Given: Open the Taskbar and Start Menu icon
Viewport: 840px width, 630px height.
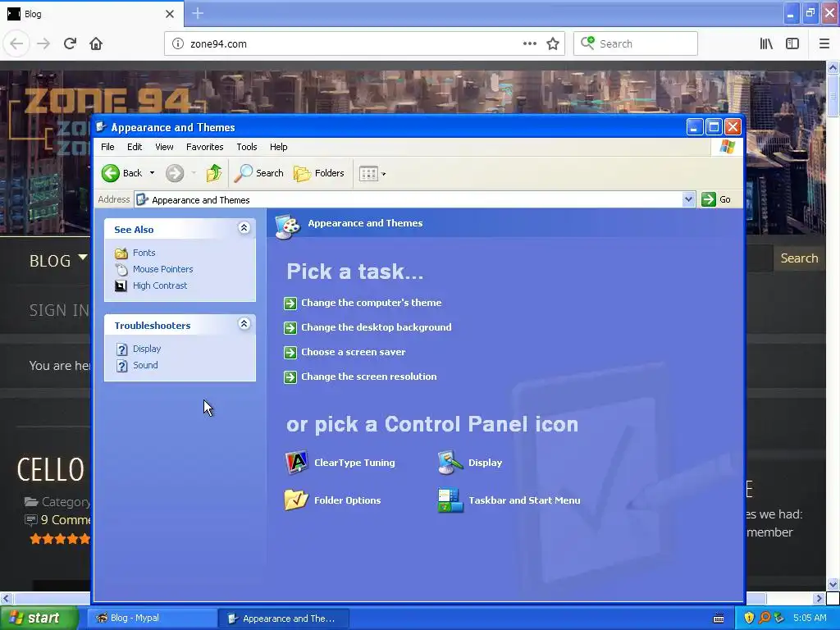Looking at the screenshot, I should (x=450, y=500).
